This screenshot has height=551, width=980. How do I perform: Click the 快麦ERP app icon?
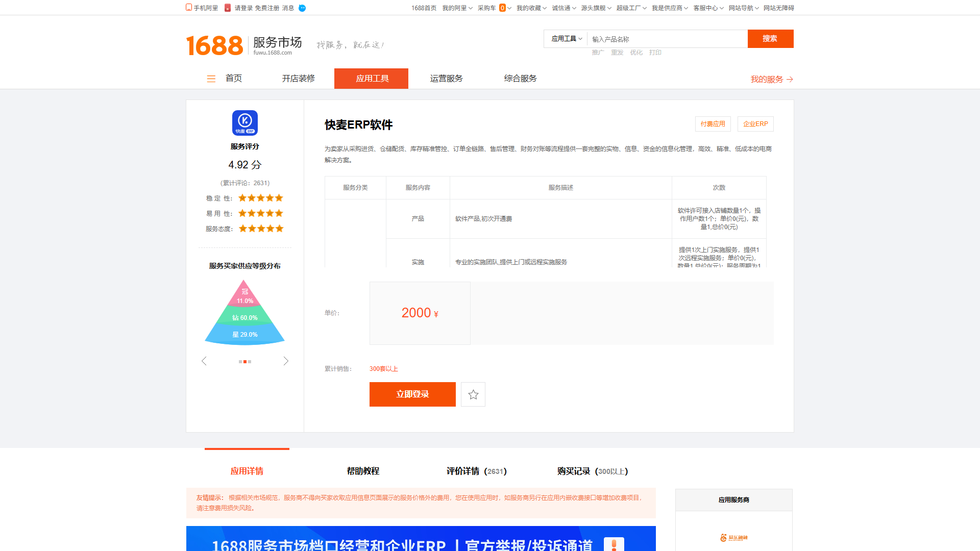click(x=245, y=123)
